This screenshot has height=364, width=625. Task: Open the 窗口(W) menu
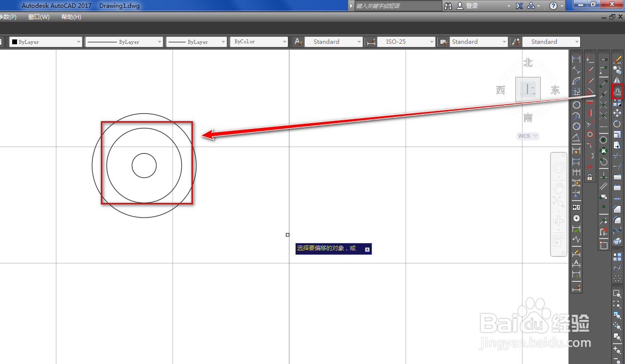[39, 17]
